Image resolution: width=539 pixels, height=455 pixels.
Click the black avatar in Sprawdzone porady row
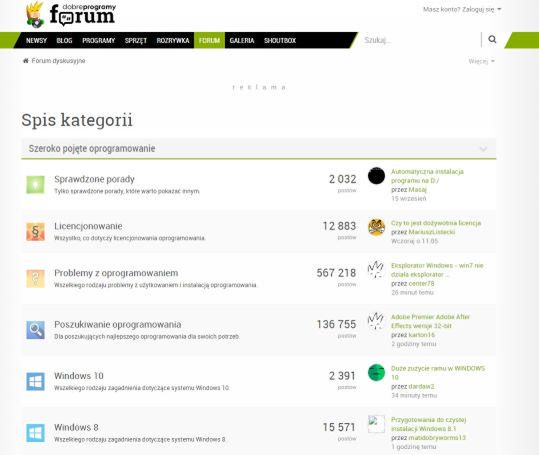(376, 176)
